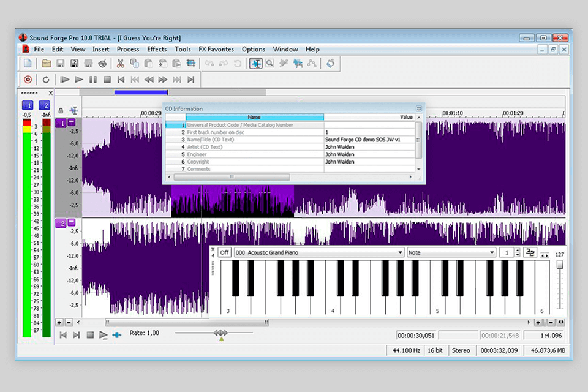The width and height of the screenshot is (588, 392).
Task: Click the Crop/Trim toolbar icon
Action: [191, 63]
